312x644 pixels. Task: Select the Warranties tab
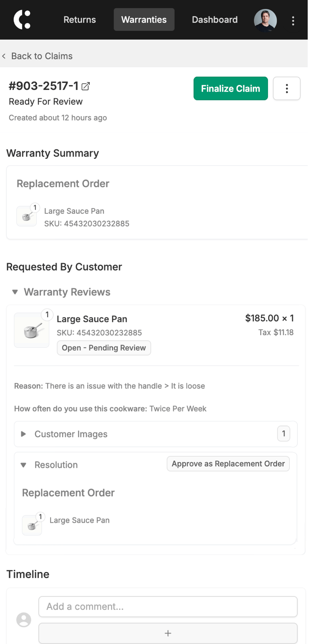click(x=144, y=20)
